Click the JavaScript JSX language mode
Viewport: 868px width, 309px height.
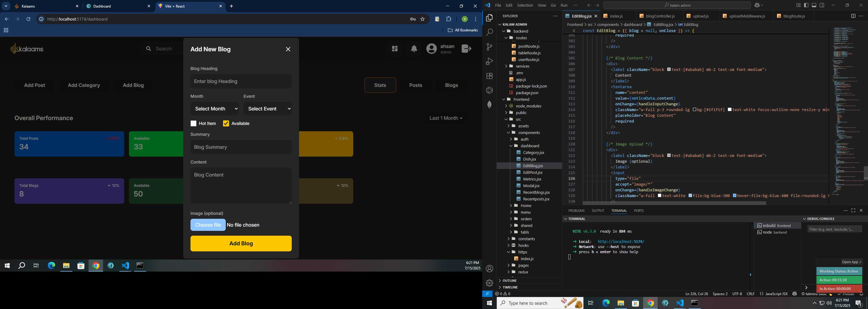[x=776, y=294]
